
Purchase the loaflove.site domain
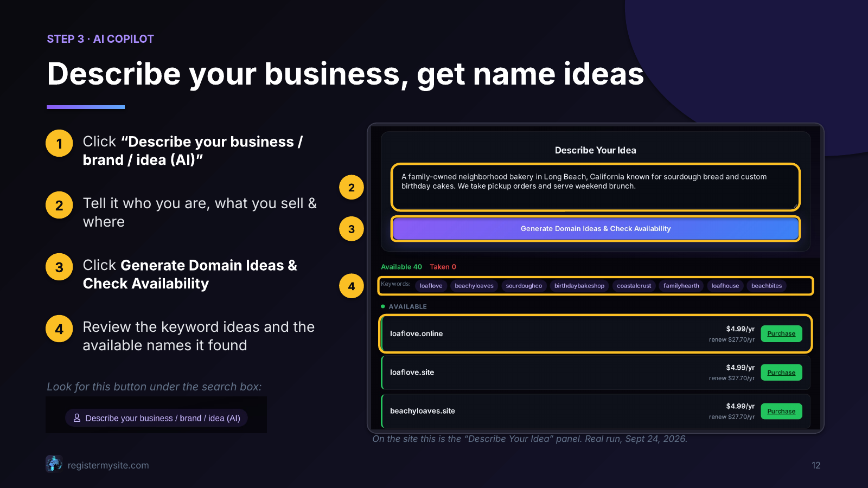point(781,373)
